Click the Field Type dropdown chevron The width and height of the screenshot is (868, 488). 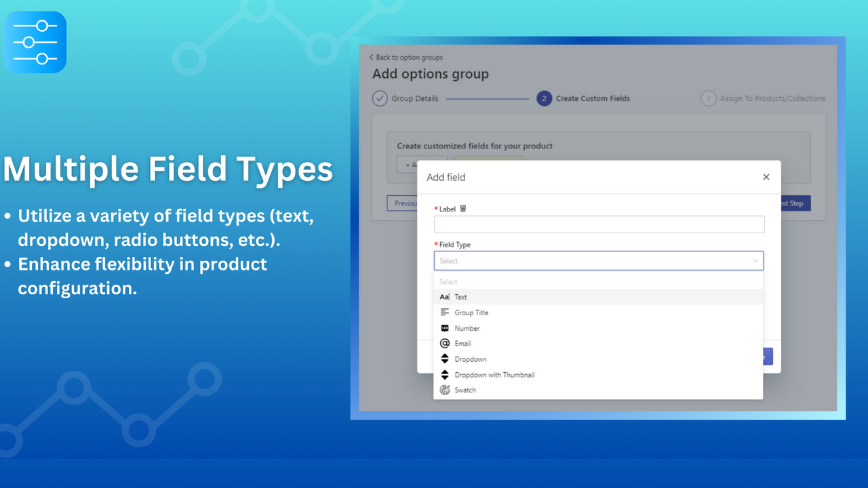pos(755,261)
